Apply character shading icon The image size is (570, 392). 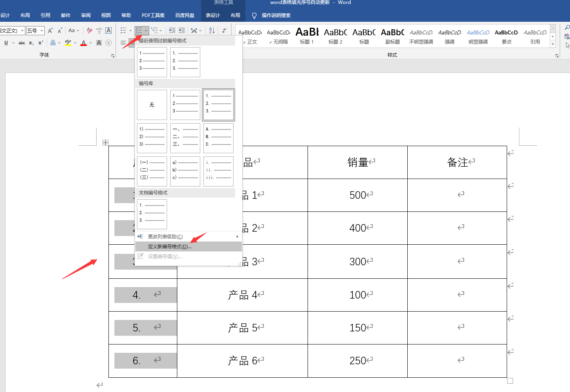[99, 43]
